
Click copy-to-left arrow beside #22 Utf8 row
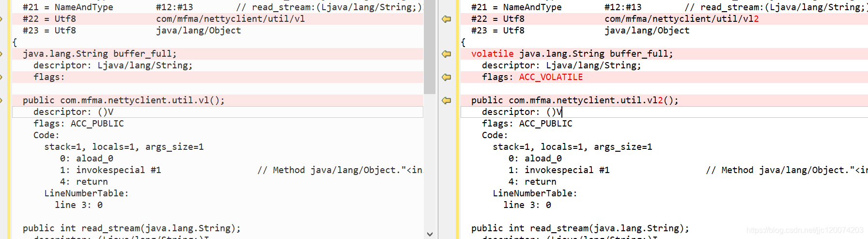(446, 19)
